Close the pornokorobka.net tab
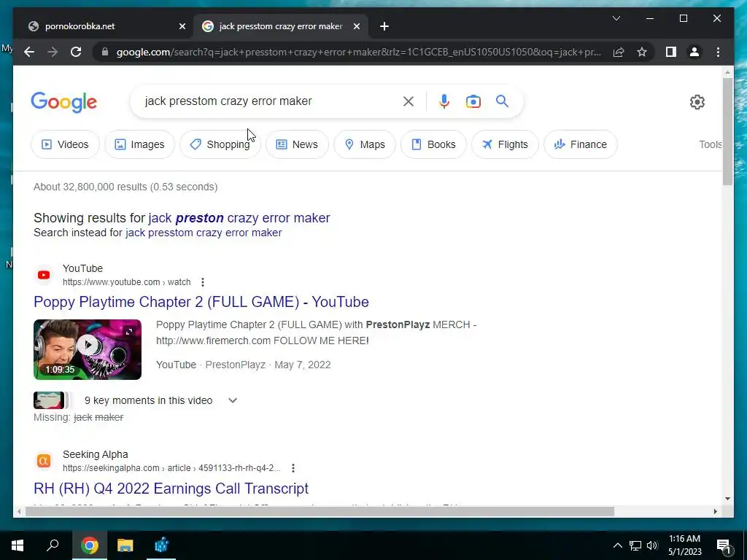Screen dimensions: 747x560 182,26
